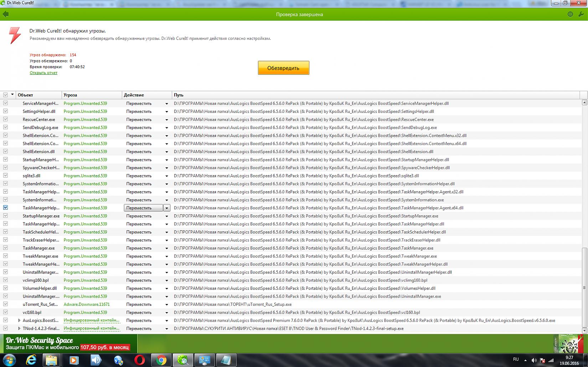Open the Инфицированный контейнер link for TNod
The height and width of the screenshot is (367, 588).
[92, 328]
